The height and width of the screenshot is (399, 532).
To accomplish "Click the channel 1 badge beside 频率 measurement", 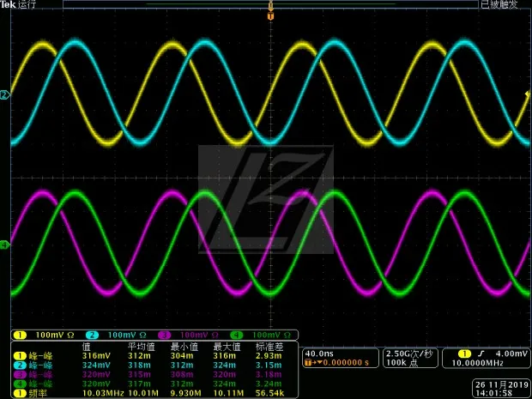I will pos(20,394).
